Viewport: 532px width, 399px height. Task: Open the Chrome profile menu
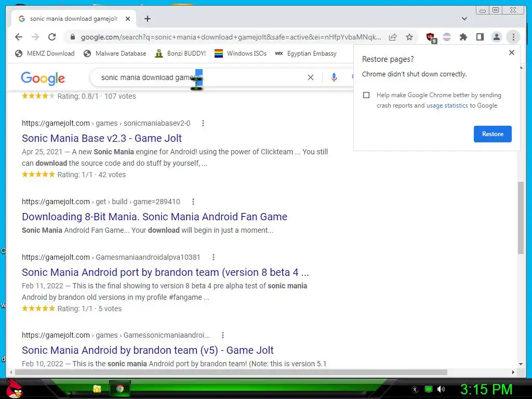click(x=496, y=37)
